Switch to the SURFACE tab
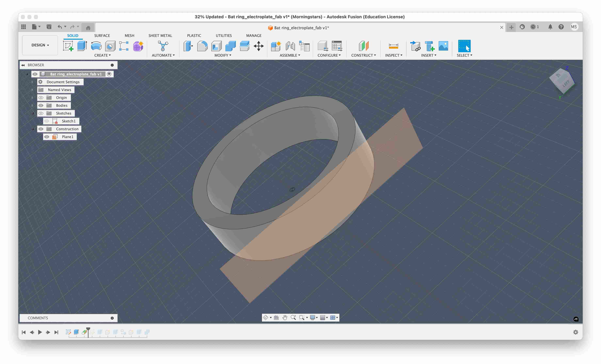The image size is (601, 364). (102, 36)
